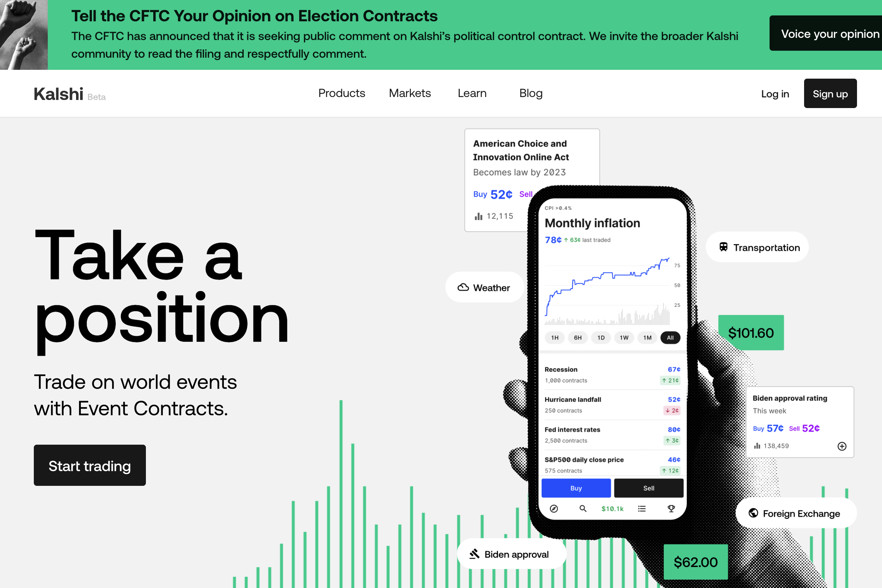Click the Log in link
The width and height of the screenshot is (882, 588).
click(x=775, y=93)
